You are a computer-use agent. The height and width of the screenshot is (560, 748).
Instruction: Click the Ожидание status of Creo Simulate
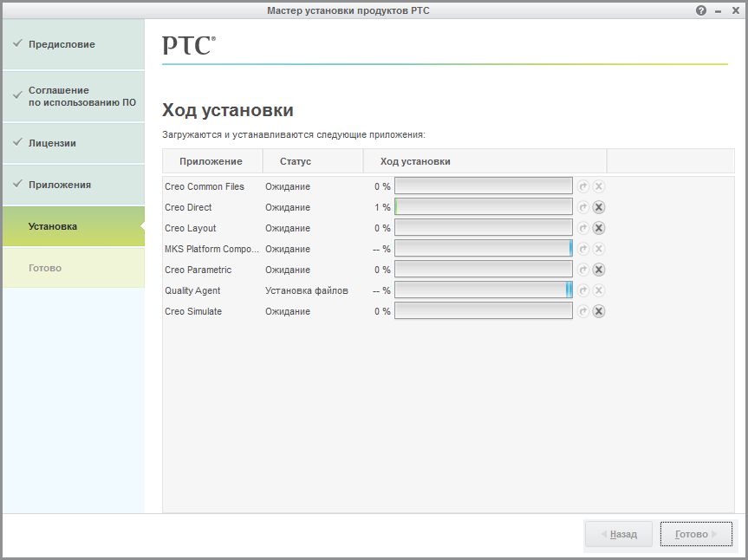(288, 311)
